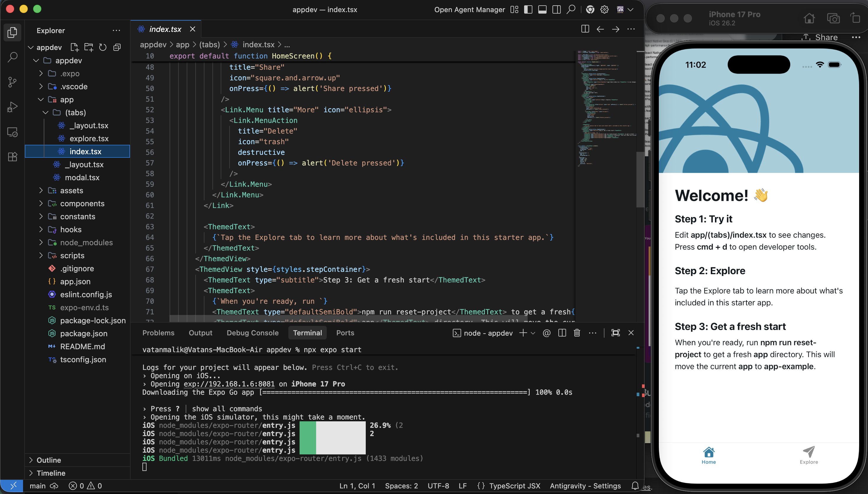868x494 pixels.
Task: Open the Run and Debug view
Action: [x=12, y=107]
